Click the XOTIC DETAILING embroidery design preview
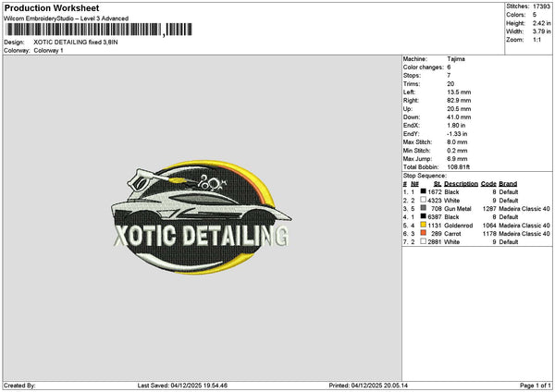Viewport: 555px width, 392px height. (x=201, y=217)
